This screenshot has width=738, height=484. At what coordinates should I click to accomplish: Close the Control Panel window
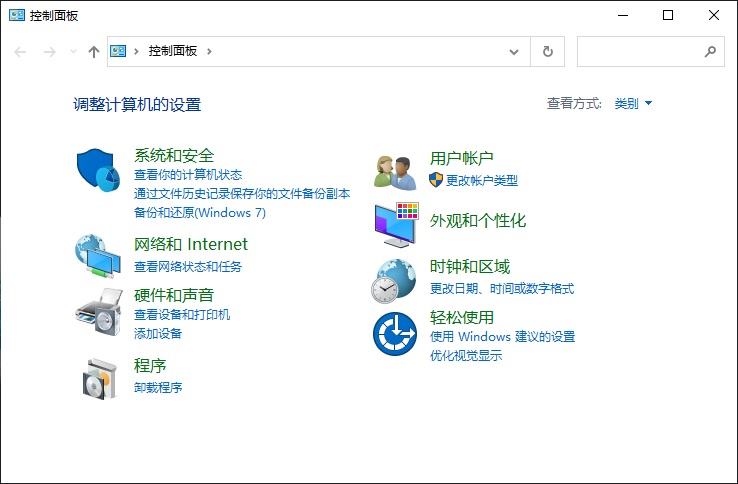(714, 16)
